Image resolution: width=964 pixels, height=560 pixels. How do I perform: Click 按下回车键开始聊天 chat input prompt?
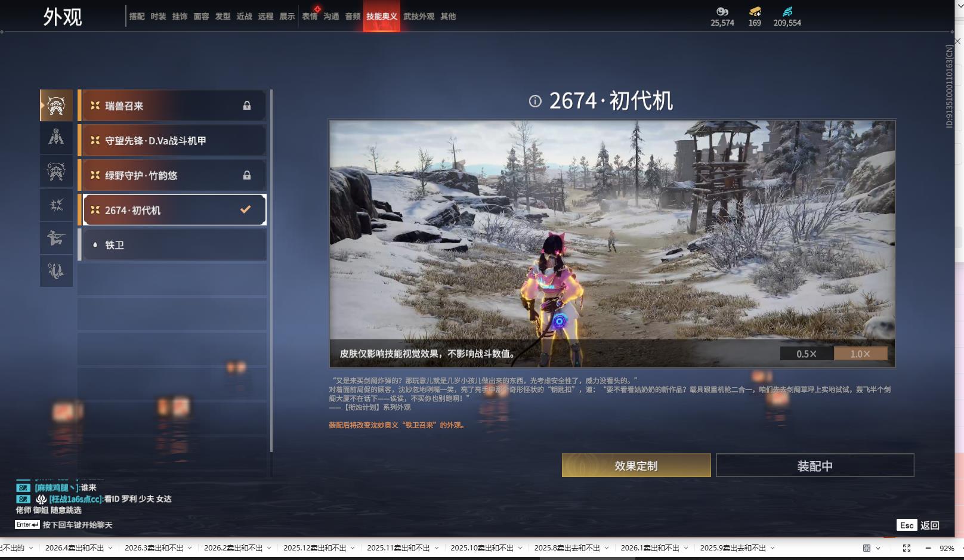[x=78, y=525]
